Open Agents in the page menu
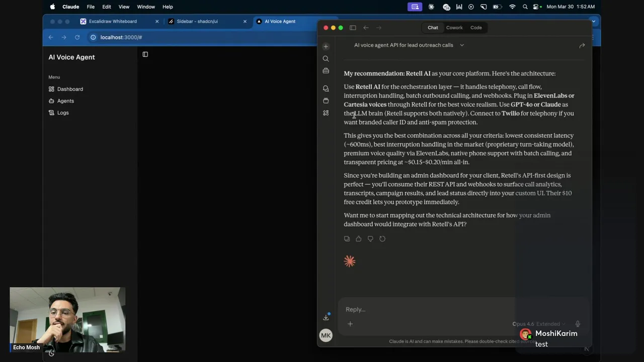Image resolution: width=644 pixels, height=362 pixels. coord(61,101)
